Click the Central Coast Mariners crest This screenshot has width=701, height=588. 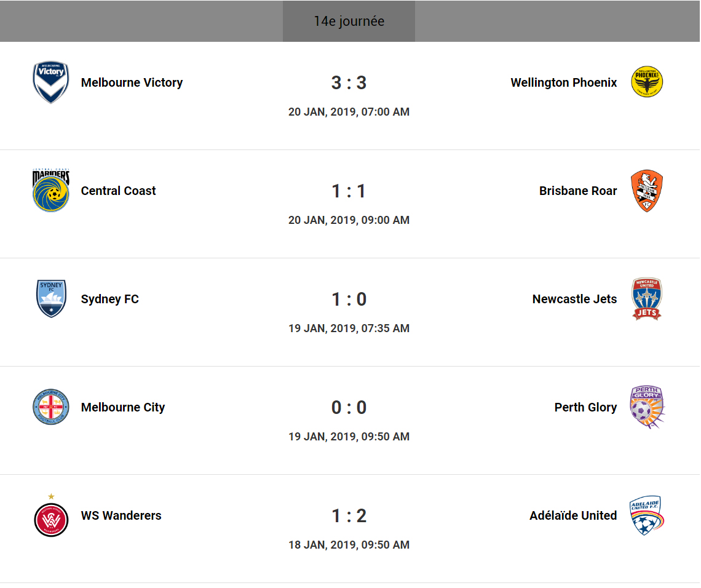[51, 191]
